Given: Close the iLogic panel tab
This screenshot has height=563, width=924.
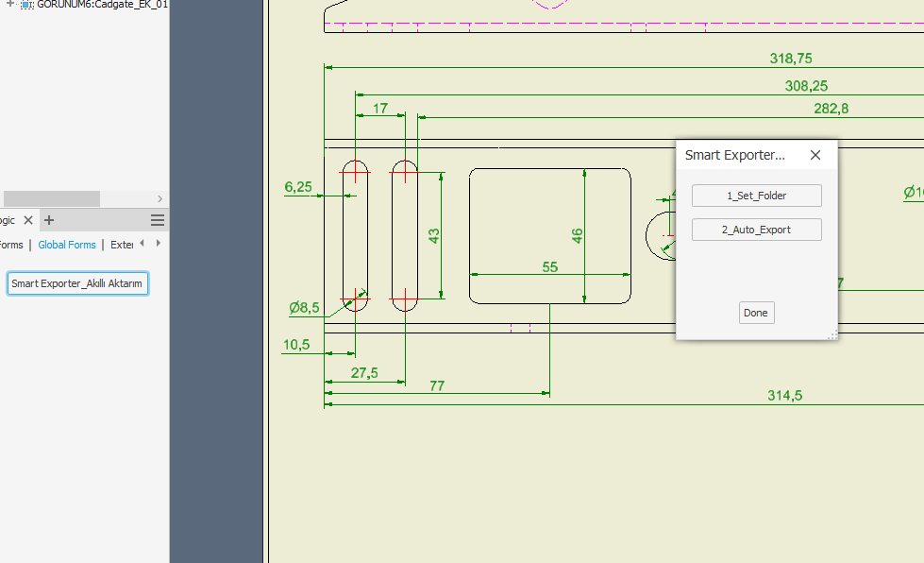Looking at the screenshot, I should click(28, 220).
